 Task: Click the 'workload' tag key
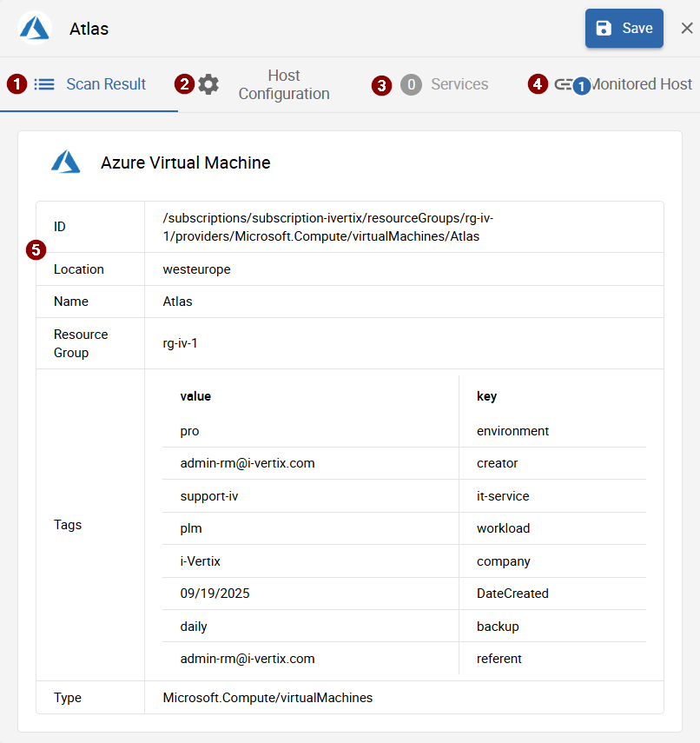[503, 528]
